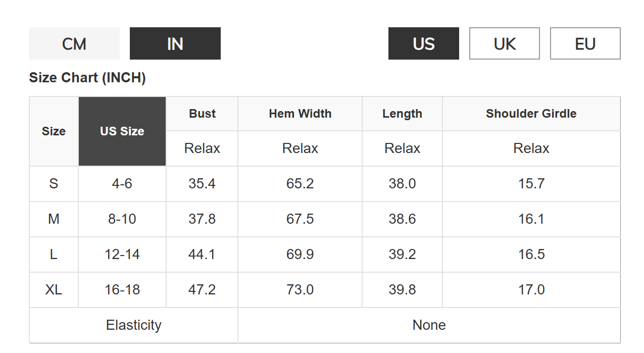This screenshot has width=644, height=353.
Task: Click the Bust column header
Action: coord(202,114)
